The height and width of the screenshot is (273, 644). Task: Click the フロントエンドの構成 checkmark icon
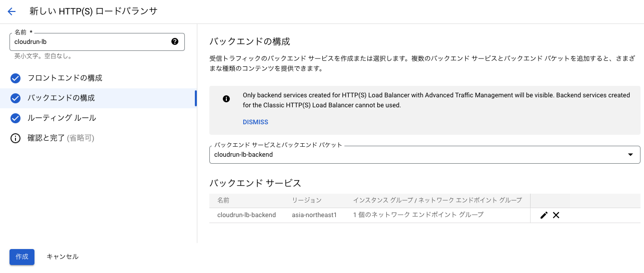(15, 78)
